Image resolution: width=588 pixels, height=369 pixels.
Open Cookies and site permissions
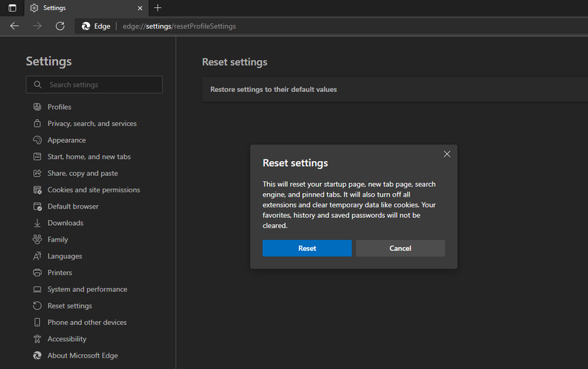[x=93, y=190]
